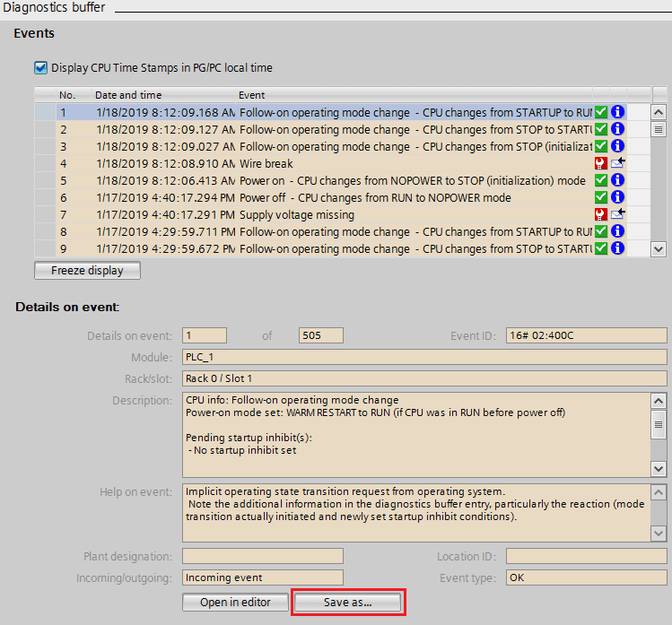This screenshot has height=625, width=672.
Task: Click green check icon on Power on row
Action: (601, 180)
